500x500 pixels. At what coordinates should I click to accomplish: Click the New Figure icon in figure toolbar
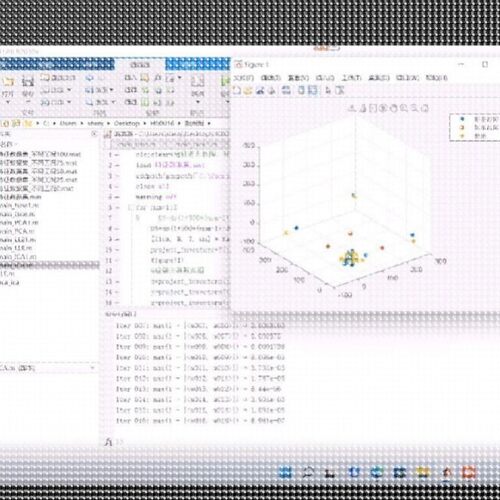236,90
